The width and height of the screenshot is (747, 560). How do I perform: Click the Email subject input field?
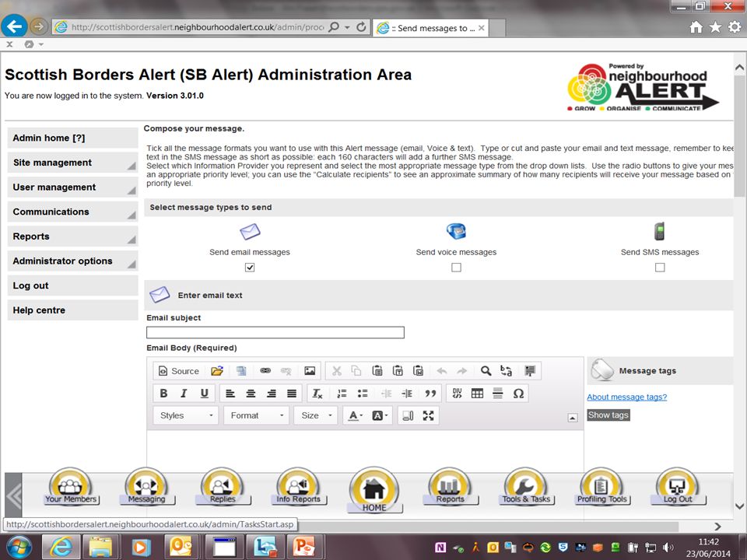tap(275, 332)
